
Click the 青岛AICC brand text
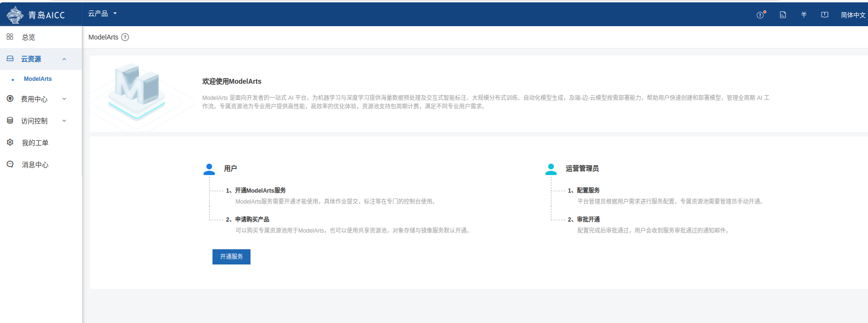pyautogui.click(x=47, y=15)
